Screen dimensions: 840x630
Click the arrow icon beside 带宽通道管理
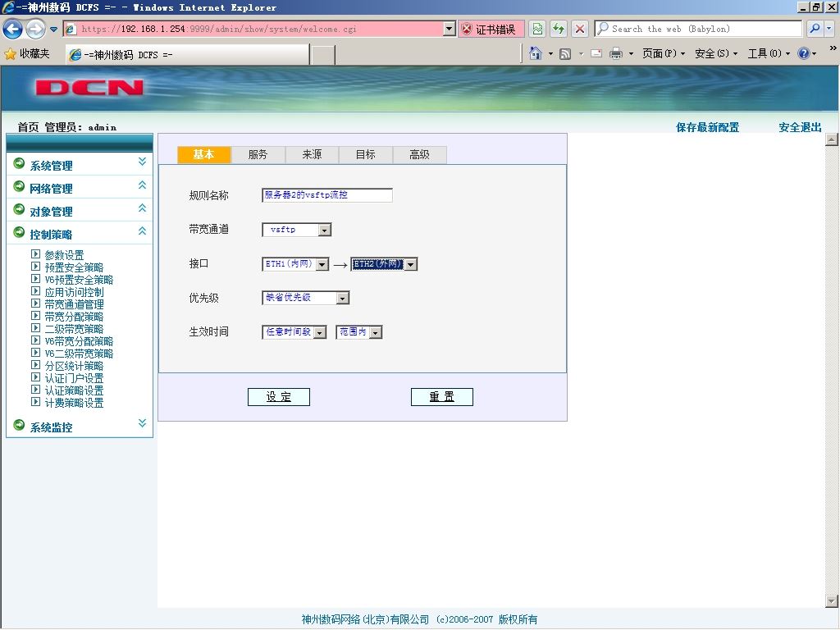(35, 304)
